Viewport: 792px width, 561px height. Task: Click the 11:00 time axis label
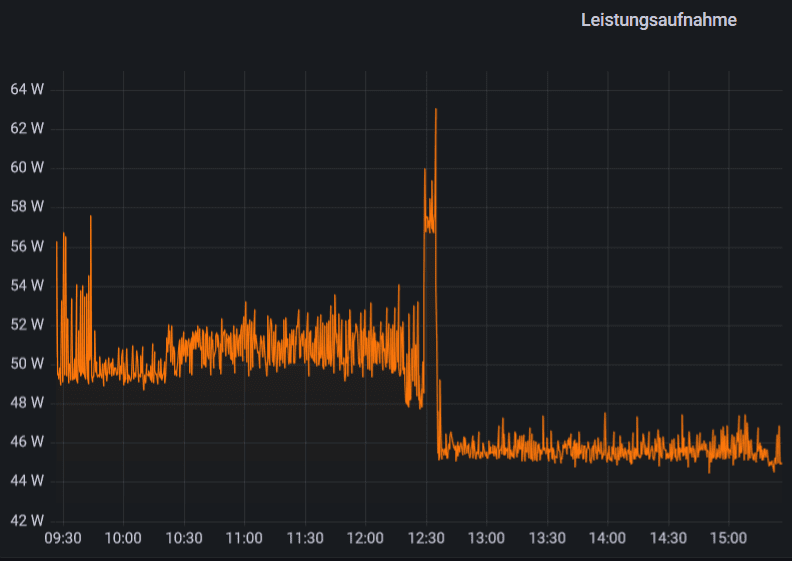tap(244, 538)
